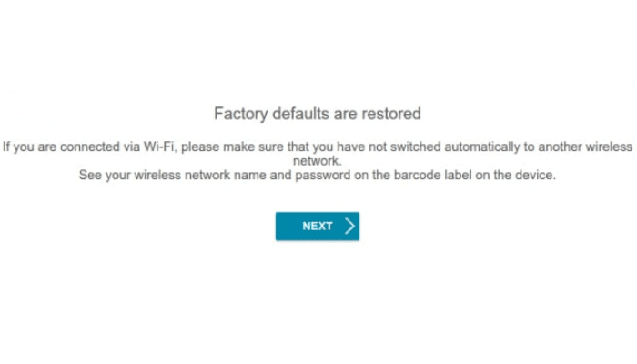Click the word "Factory" in the heading

point(238,114)
